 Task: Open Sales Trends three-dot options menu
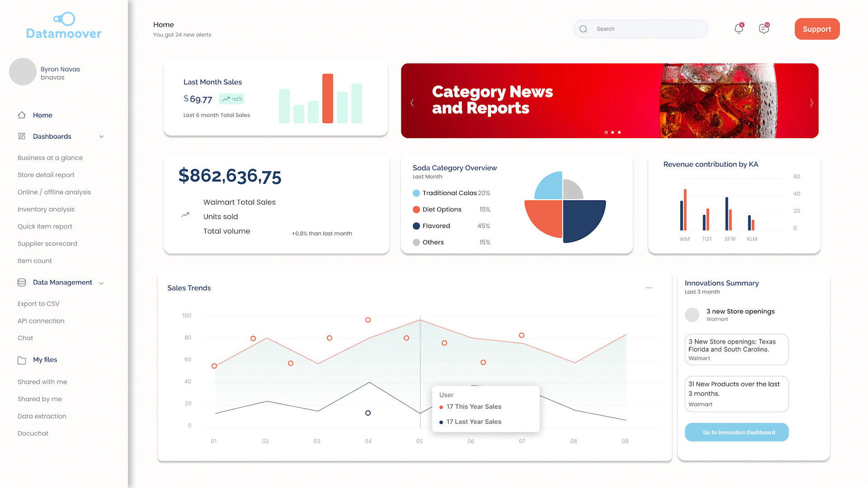pos(649,288)
